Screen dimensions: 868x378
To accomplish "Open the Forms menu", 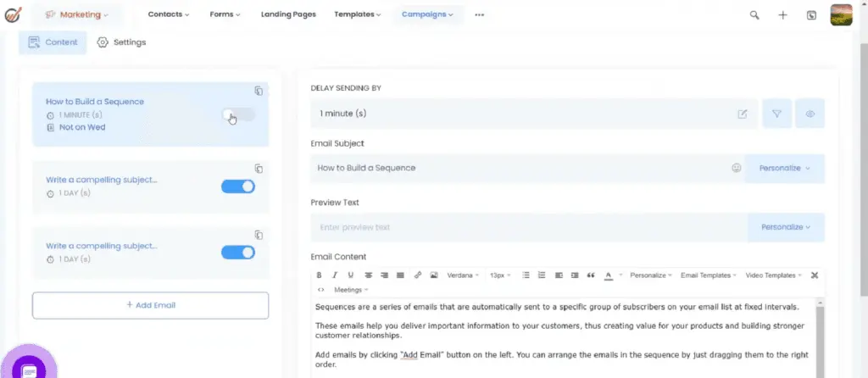I will (225, 14).
